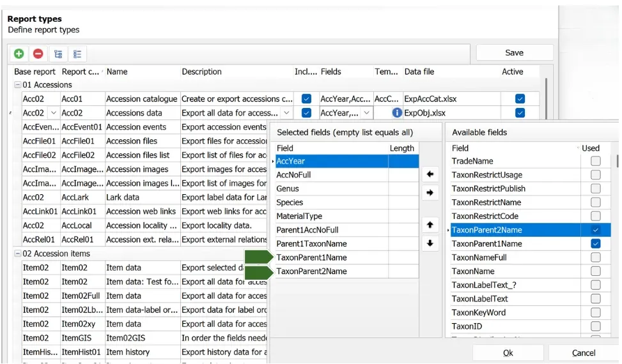Collapse the 02 Accession items group
Screen dimensions: 622x364
pyautogui.click(x=17, y=254)
